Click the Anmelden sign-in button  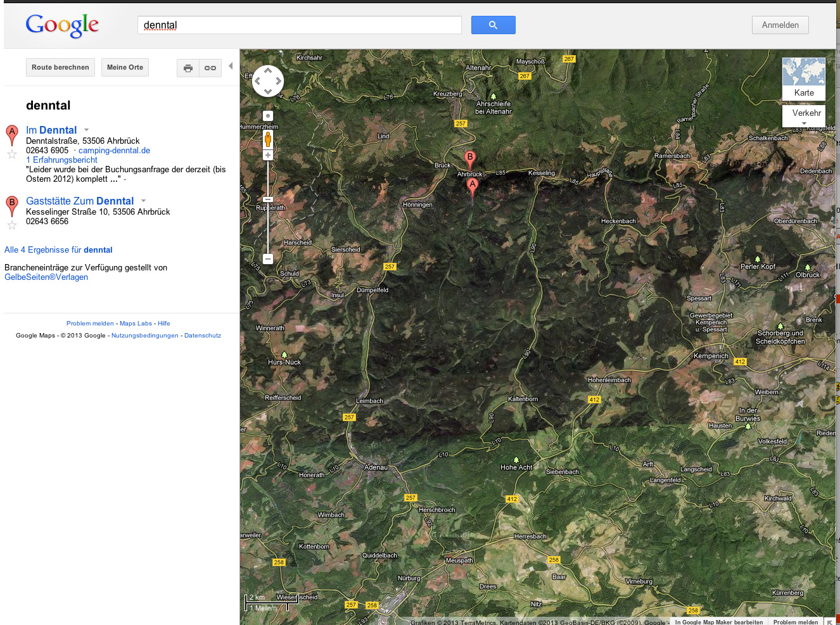click(780, 25)
